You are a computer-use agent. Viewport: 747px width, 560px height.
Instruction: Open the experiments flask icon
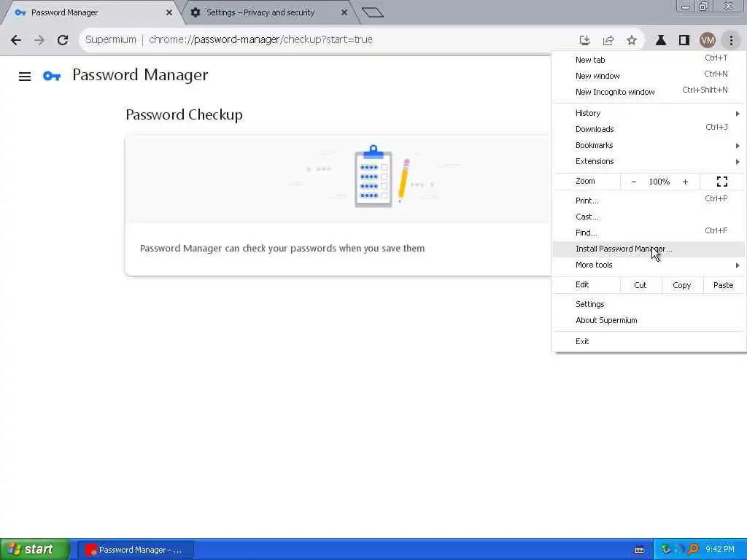[x=661, y=41]
